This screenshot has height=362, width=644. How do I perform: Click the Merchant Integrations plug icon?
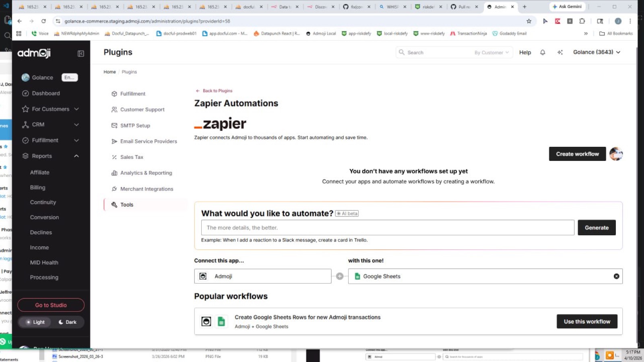pos(114,189)
